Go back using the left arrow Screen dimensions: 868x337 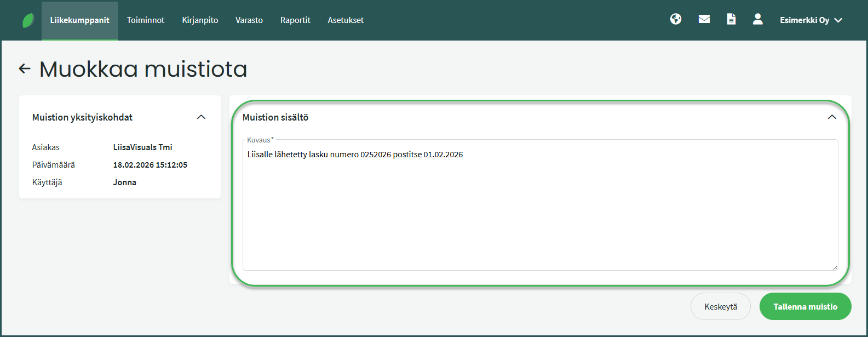[x=25, y=68]
